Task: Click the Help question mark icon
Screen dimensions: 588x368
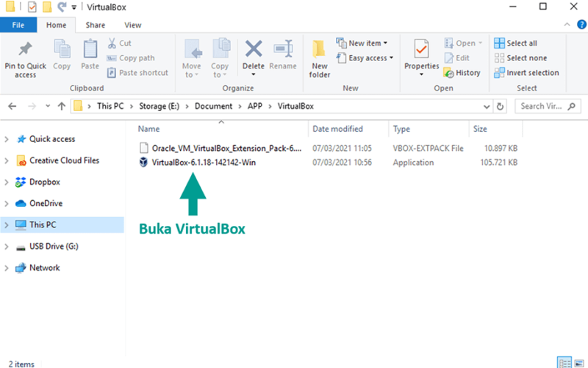Action: [581, 25]
